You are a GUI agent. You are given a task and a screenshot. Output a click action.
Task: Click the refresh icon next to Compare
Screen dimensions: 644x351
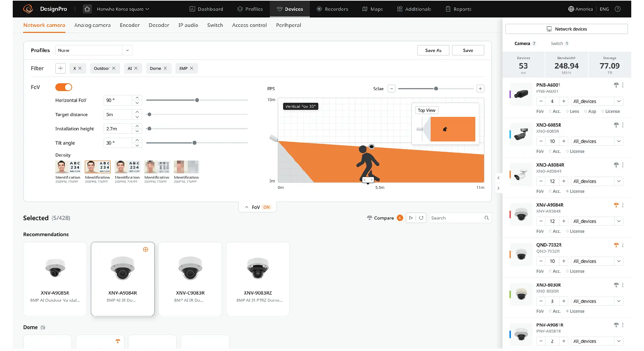coord(421,218)
